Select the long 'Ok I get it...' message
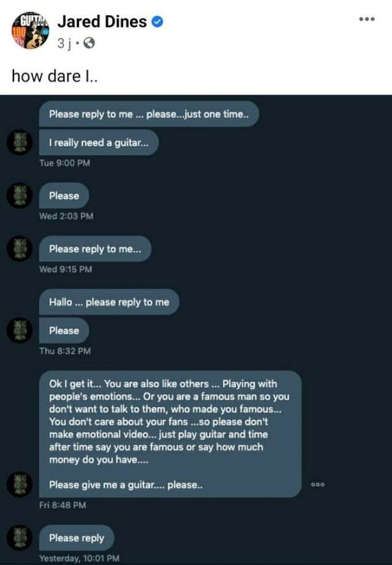 (x=170, y=434)
